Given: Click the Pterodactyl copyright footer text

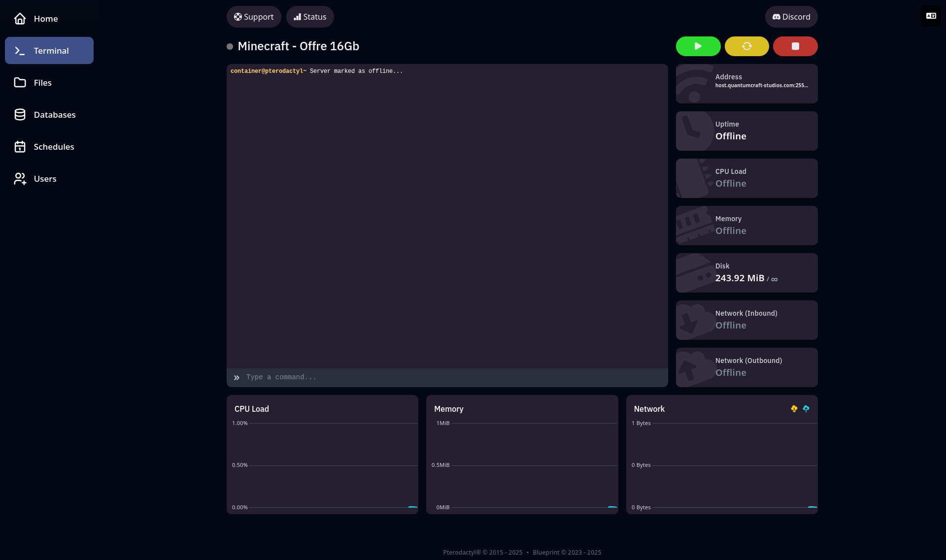Looking at the screenshot, I should 483,553.
